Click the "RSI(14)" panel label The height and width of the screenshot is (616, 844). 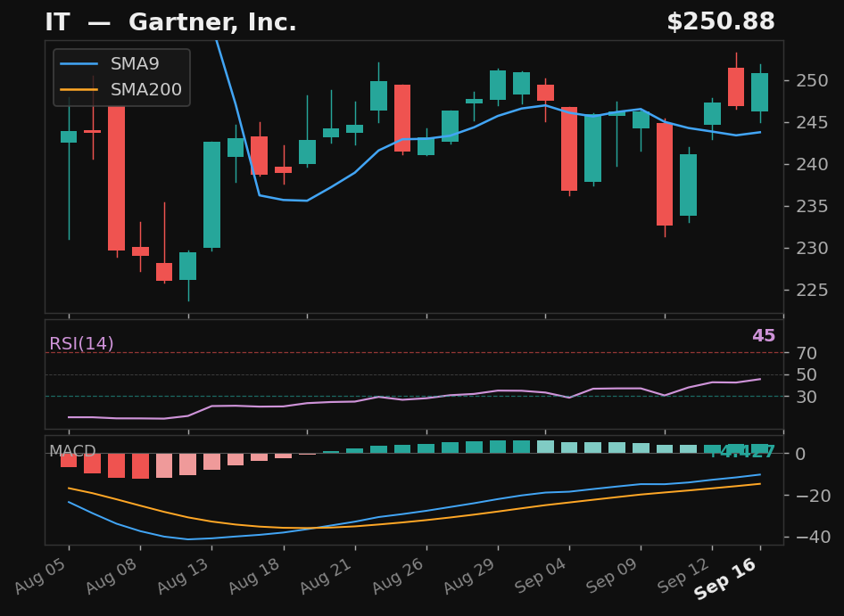[81, 344]
